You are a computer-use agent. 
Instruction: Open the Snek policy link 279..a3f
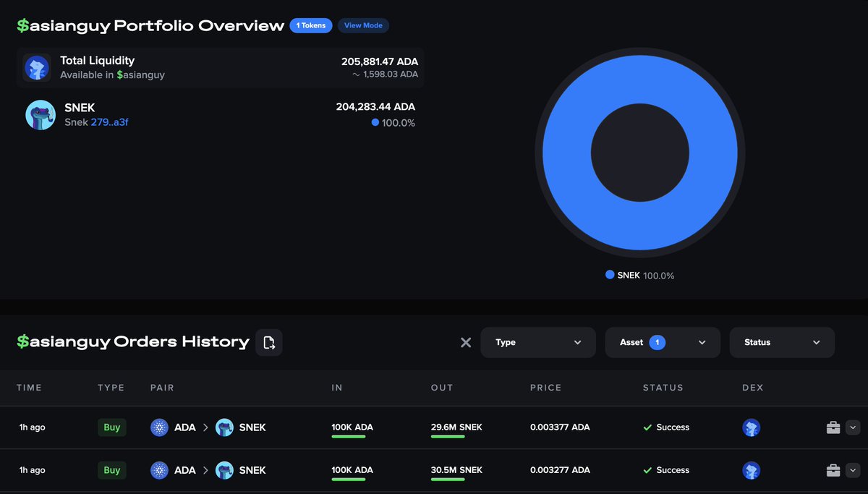(112, 122)
